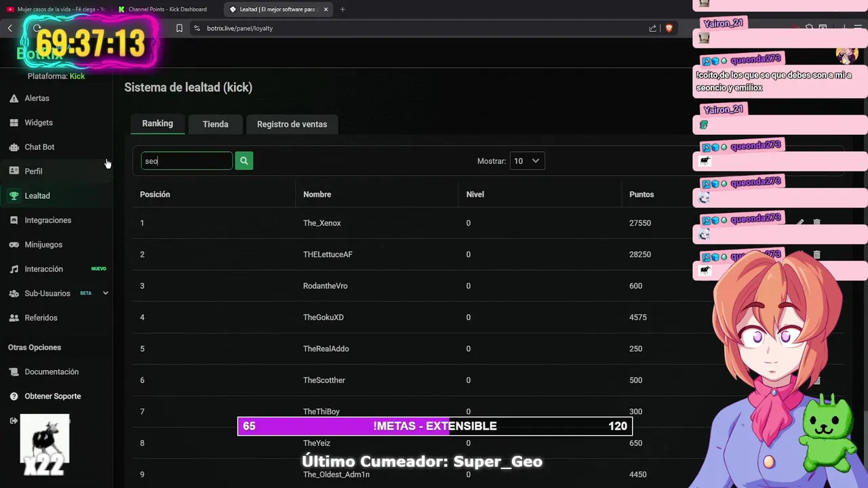
Task: Click the name TheRealAddo
Action: pos(326,349)
